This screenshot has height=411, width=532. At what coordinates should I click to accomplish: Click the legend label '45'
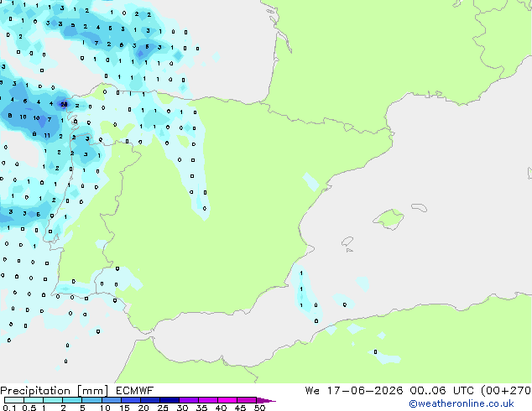[x=240, y=408]
